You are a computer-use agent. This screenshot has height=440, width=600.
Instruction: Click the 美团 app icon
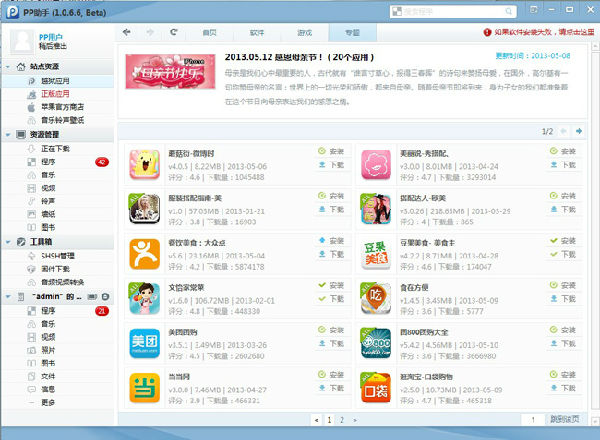[x=144, y=343]
